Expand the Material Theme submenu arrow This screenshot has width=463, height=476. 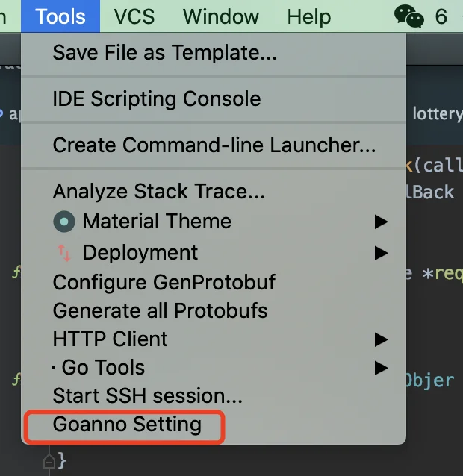381,222
